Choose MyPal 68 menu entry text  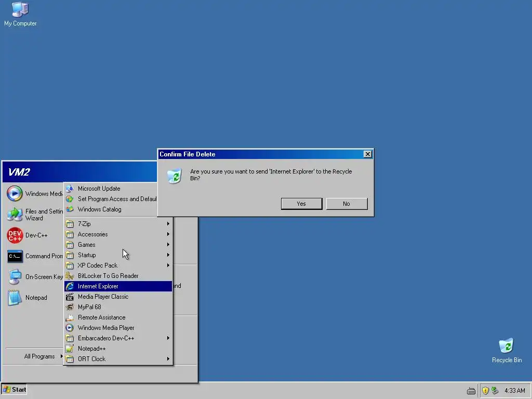point(89,307)
